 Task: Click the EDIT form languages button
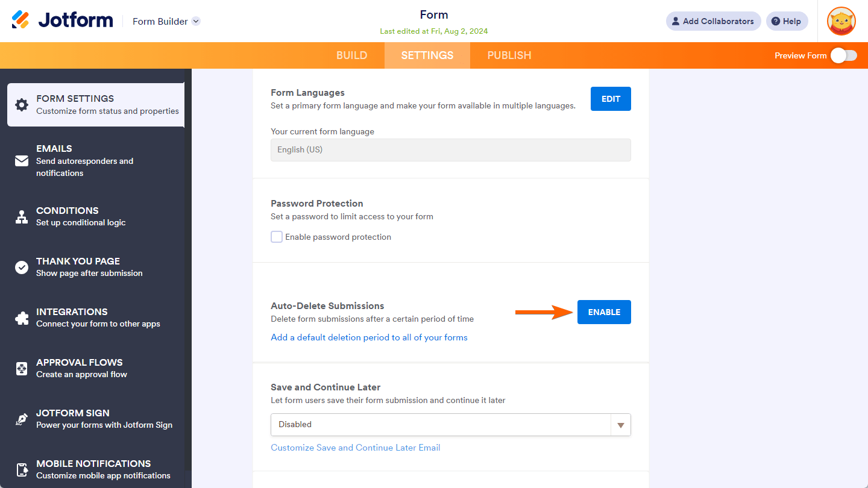pyautogui.click(x=611, y=99)
